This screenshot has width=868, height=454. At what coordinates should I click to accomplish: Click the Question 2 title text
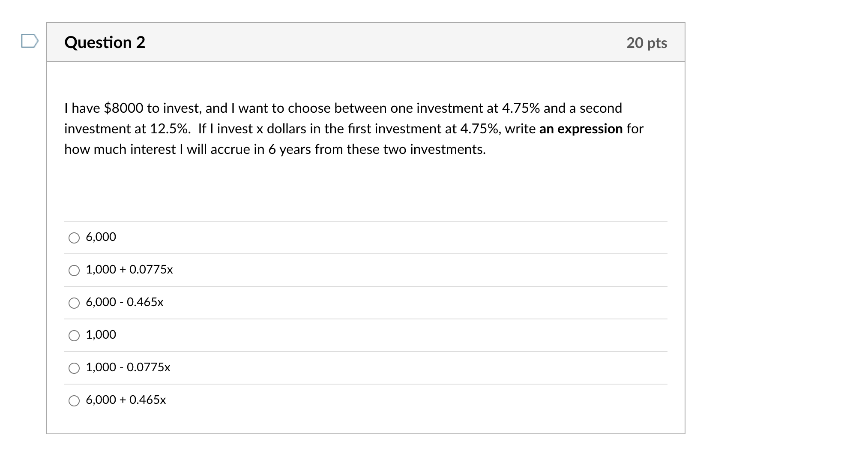(x=105, y=42)
